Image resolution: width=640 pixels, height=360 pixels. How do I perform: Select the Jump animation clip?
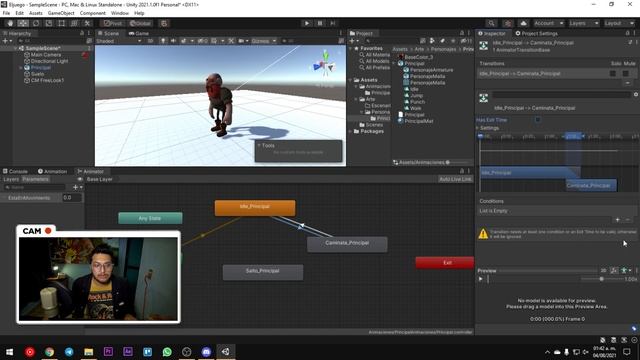point(416,96)
